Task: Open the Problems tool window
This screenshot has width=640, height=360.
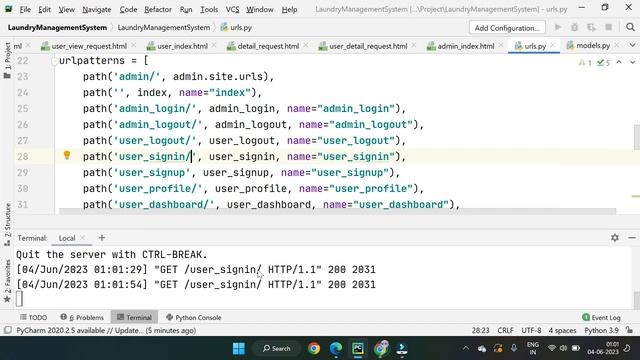Action: click(82, 317)
